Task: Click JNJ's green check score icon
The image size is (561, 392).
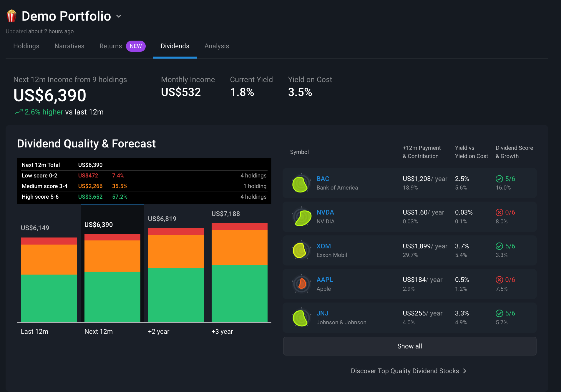Action: click(499, 313)
